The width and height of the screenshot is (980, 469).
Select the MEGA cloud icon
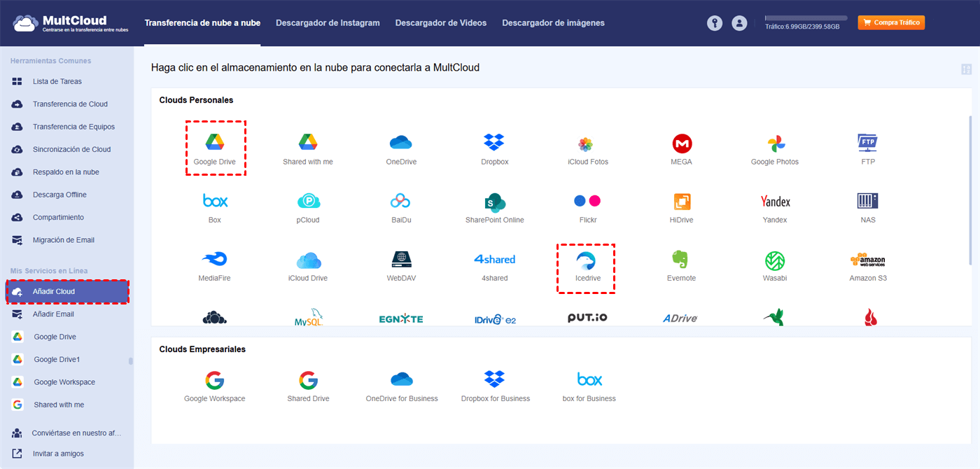(x=682, y=143)
